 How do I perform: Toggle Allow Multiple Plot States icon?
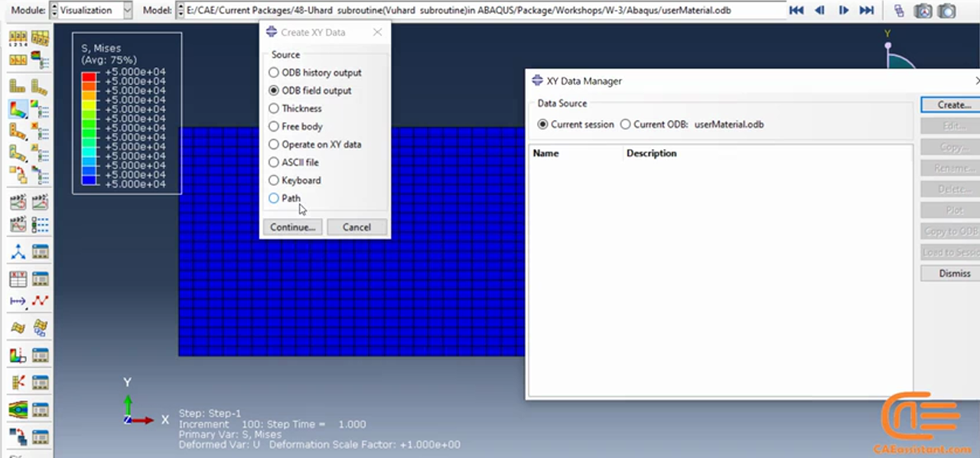coord(18,175)
